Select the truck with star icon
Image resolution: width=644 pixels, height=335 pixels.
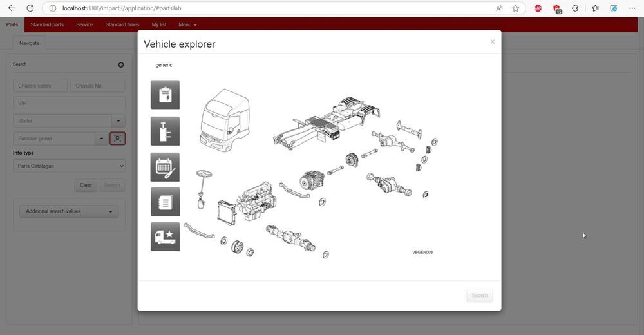coord(165,237)
